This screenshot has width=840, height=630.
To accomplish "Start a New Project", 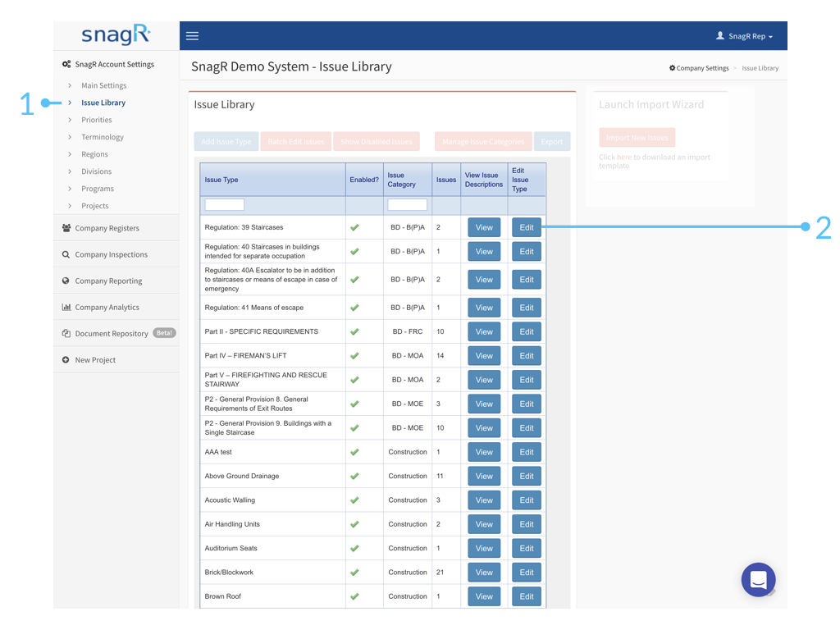I will coord(95,360).
